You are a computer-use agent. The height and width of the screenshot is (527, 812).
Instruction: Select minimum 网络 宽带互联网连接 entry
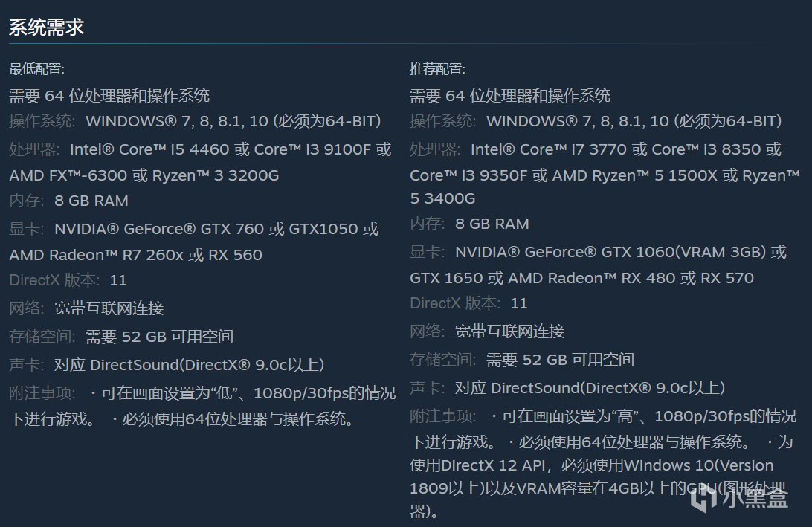[86, 308]
